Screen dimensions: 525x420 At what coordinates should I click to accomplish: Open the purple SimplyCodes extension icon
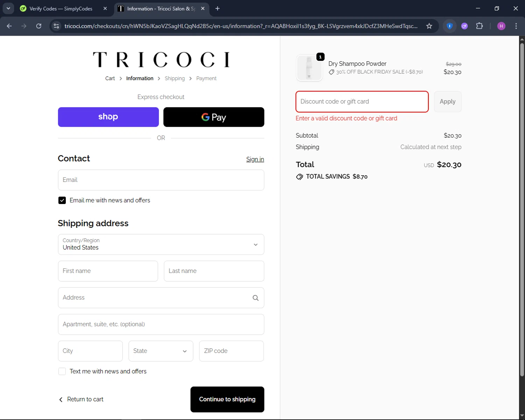tap(464, 26)
